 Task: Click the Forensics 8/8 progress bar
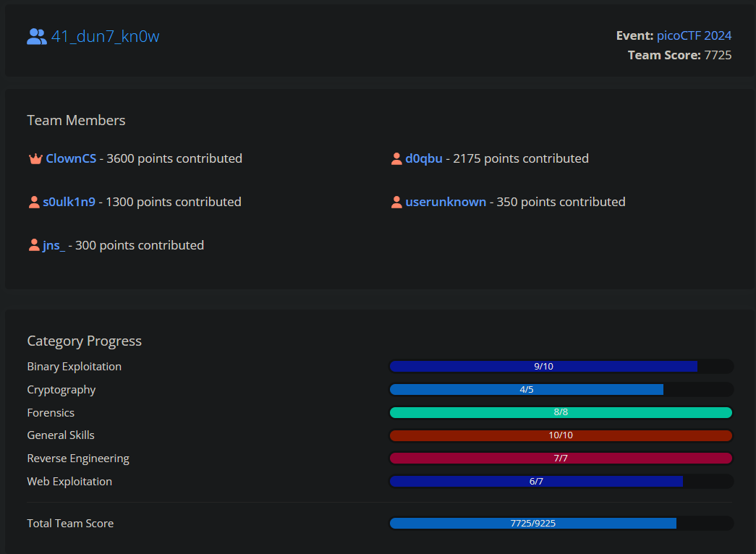point(561,412)
